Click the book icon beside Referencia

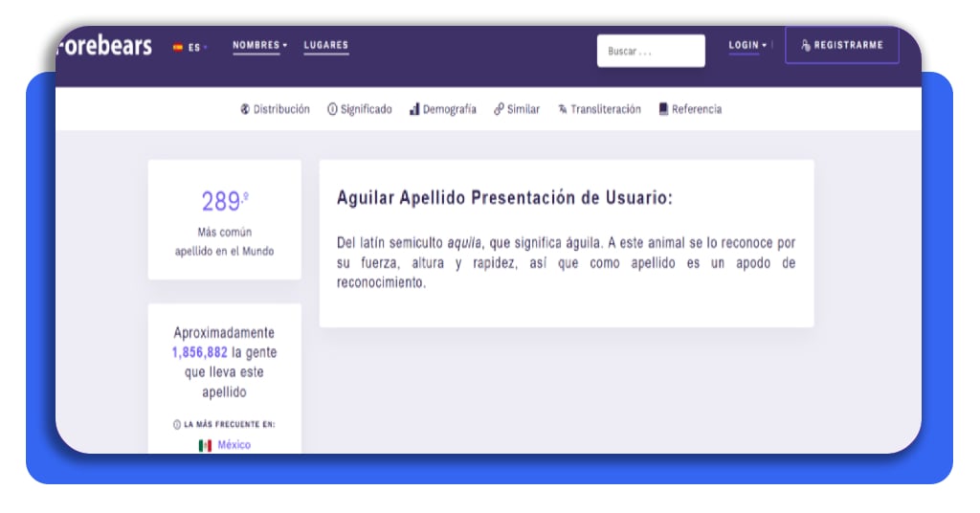click(x=664, y=109)
